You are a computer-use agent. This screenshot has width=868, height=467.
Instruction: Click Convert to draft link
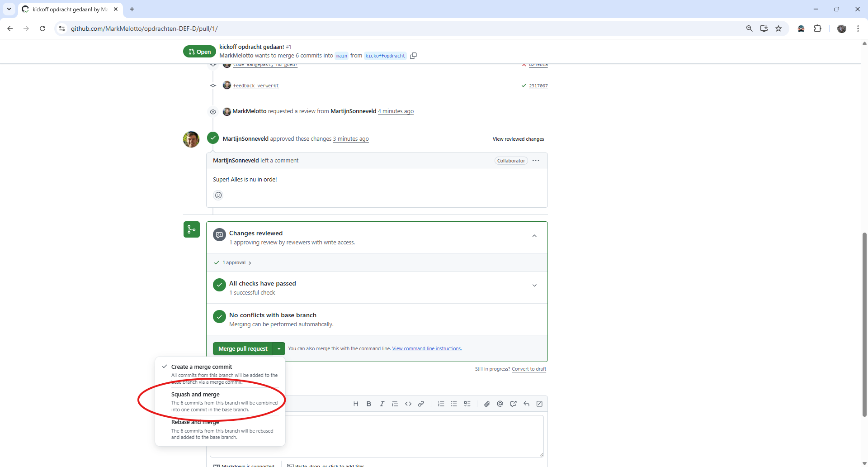(529, 369)
